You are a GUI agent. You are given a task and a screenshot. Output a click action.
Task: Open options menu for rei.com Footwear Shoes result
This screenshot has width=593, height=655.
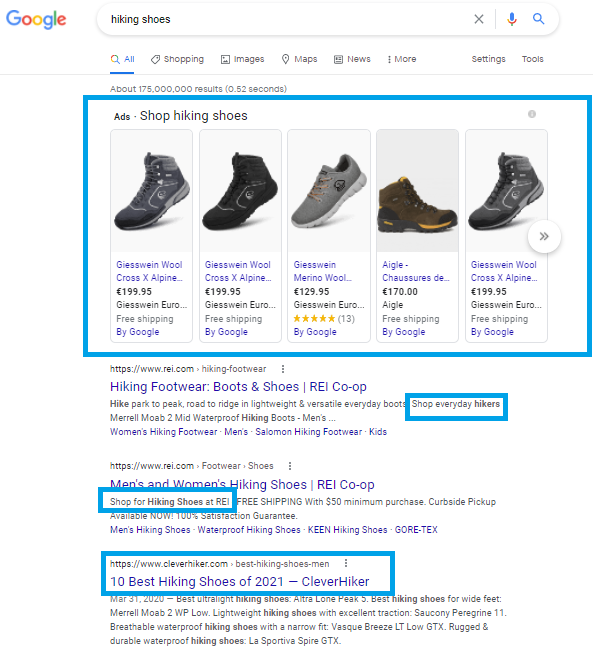(x=290, y=466)
